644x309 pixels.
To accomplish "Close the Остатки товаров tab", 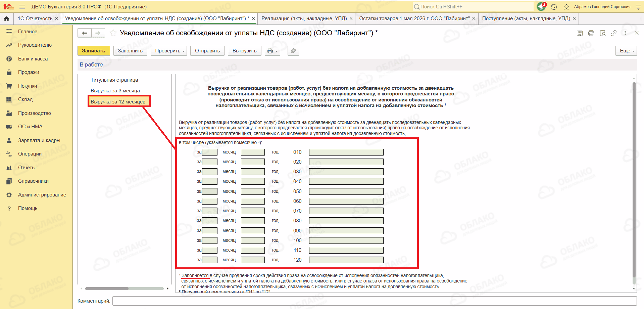I will [x=474, y=18].
